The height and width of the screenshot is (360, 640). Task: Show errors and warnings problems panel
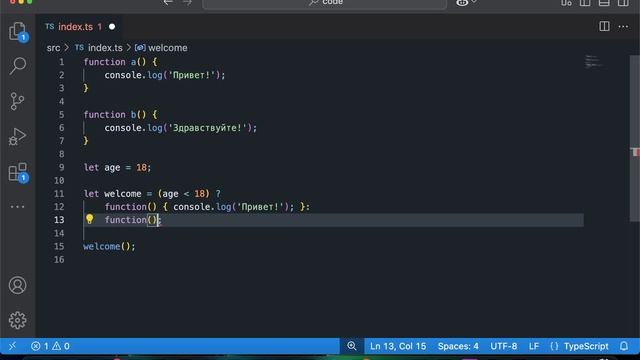[x=50, y=346]
